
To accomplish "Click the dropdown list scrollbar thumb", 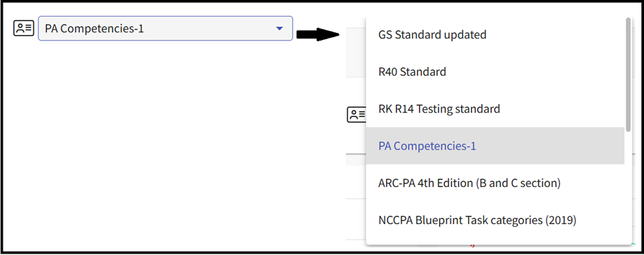I will (628, 75).
